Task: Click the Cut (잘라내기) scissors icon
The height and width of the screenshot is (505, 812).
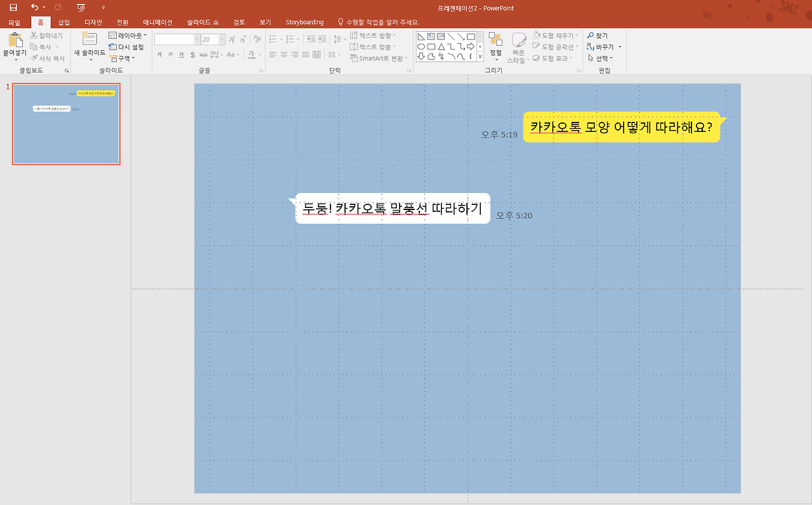Action: 35,36
